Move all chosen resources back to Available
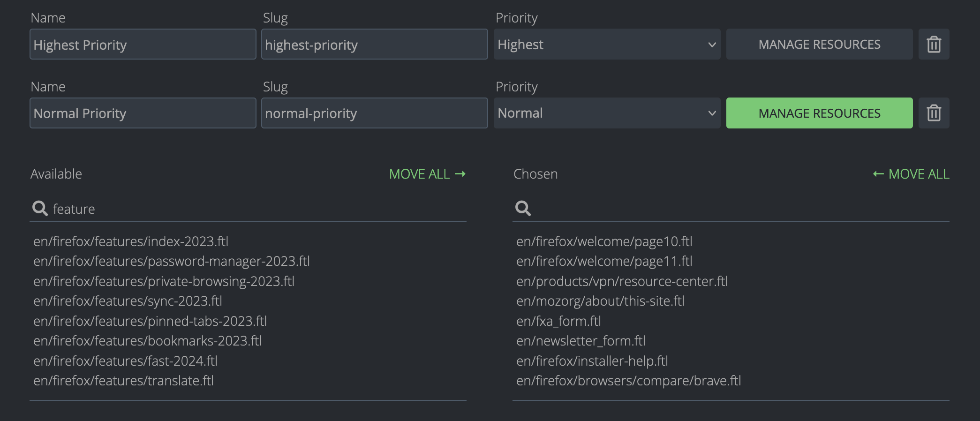The image size is (980, 421). 910,174
